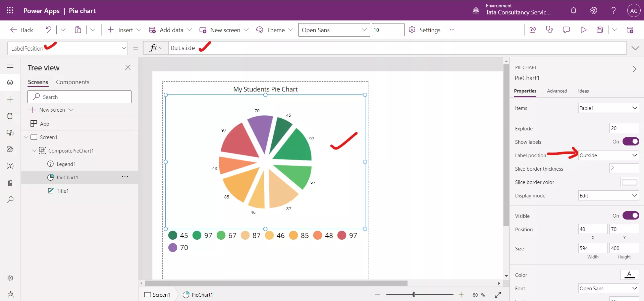The width and height of the screenshot is (644, 301).
Task: Open the font Color picker swatch
Action: click(x=630, y=275)
